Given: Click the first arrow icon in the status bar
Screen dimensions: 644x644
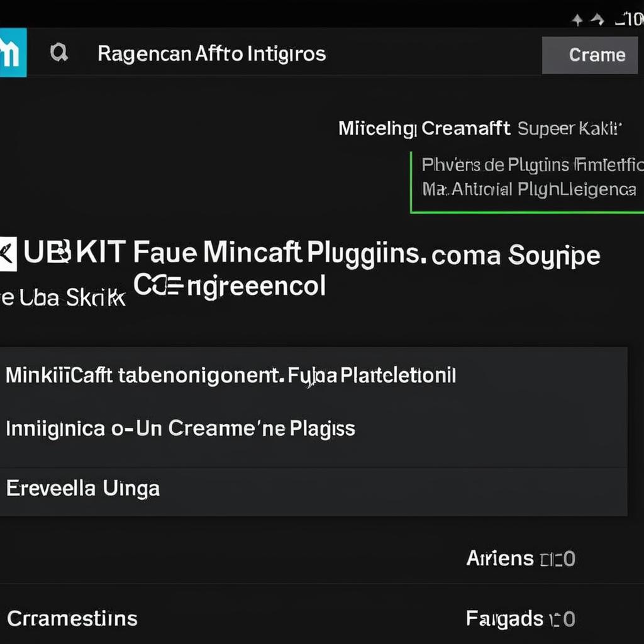Looking at the screenshot, I should pyautogui.click(x=577, y=19).
